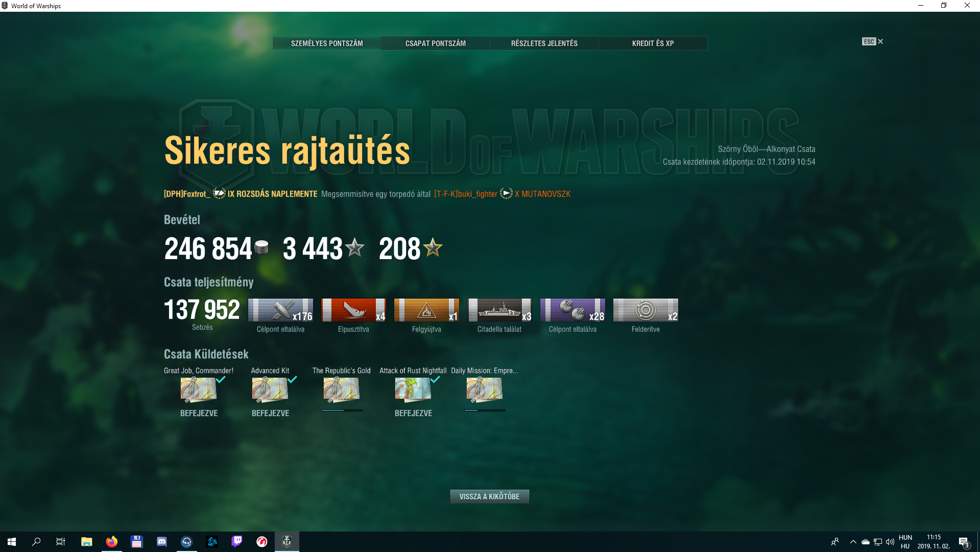Click the 137 952 Sebzés value
Viewport: 980px width, 552px height.
pos(202,310)
